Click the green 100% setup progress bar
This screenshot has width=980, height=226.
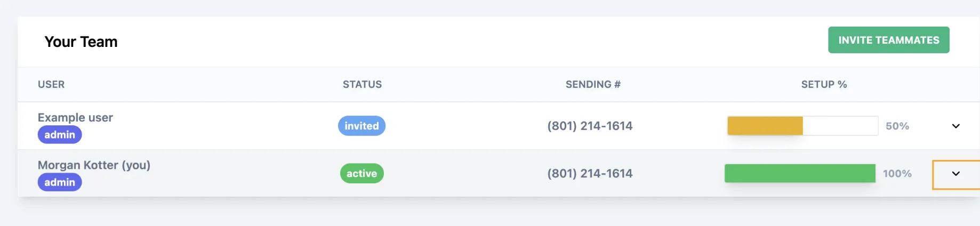(x=799, y=173)
